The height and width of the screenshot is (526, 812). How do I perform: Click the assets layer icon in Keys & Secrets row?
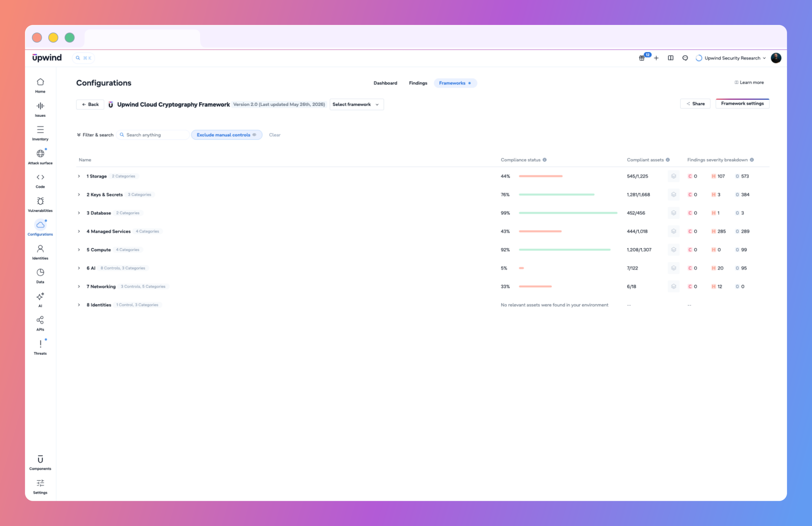[673, 195]
